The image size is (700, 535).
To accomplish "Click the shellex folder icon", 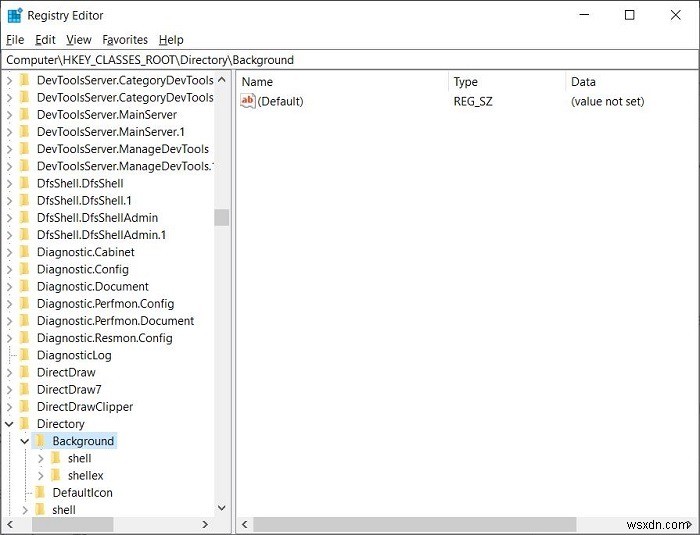I will pyautogui.click(x=56, y=475).
